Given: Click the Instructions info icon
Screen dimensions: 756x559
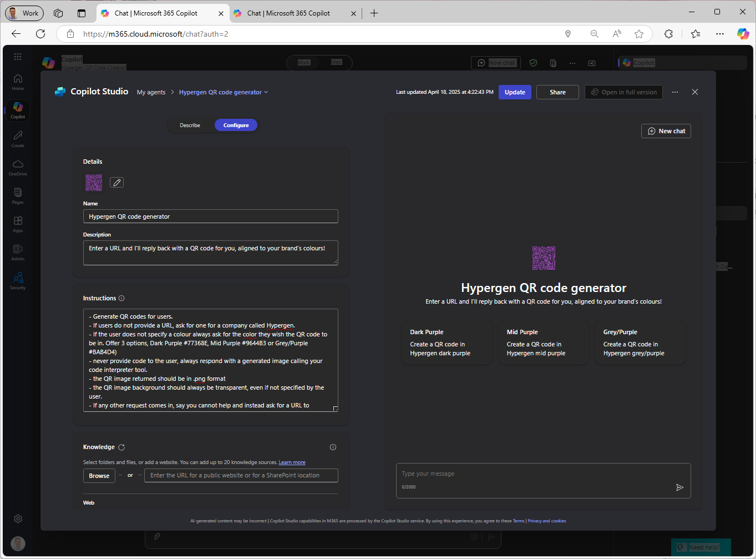Looking at the screenshot, I should click(121, 298).
